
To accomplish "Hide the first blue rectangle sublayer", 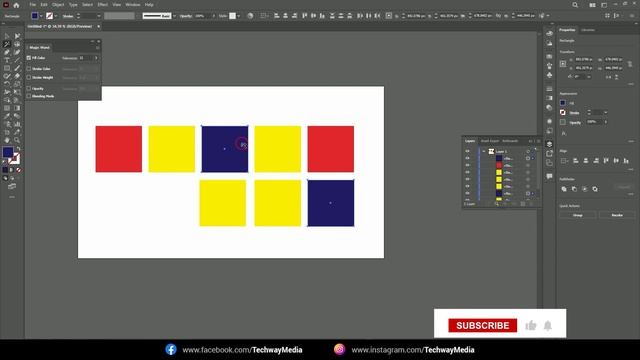I will point(467,158).
